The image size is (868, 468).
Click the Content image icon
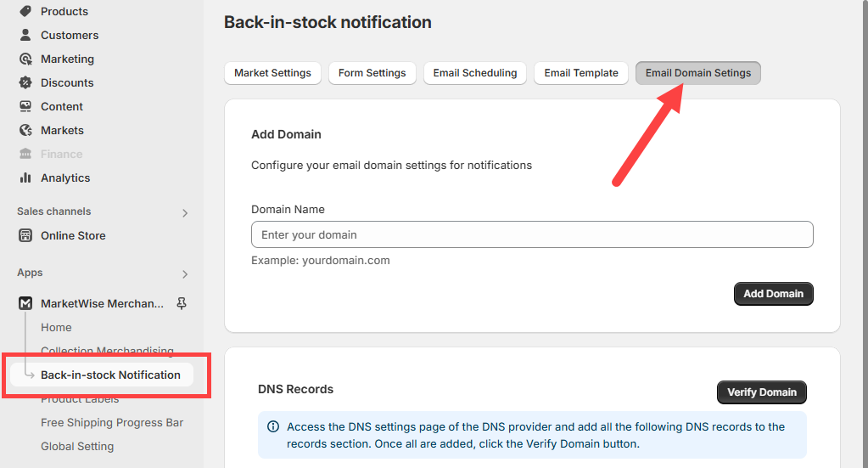point(25,106)
